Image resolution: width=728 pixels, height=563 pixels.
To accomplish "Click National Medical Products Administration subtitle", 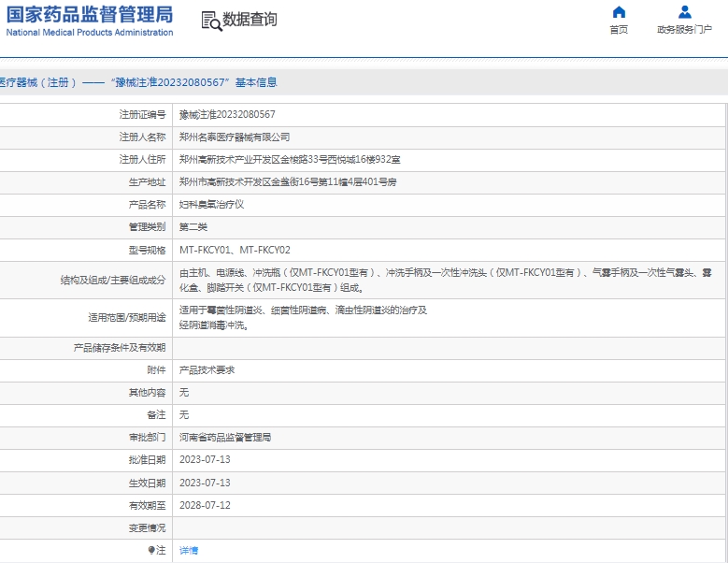I will (x=90, y=33).
